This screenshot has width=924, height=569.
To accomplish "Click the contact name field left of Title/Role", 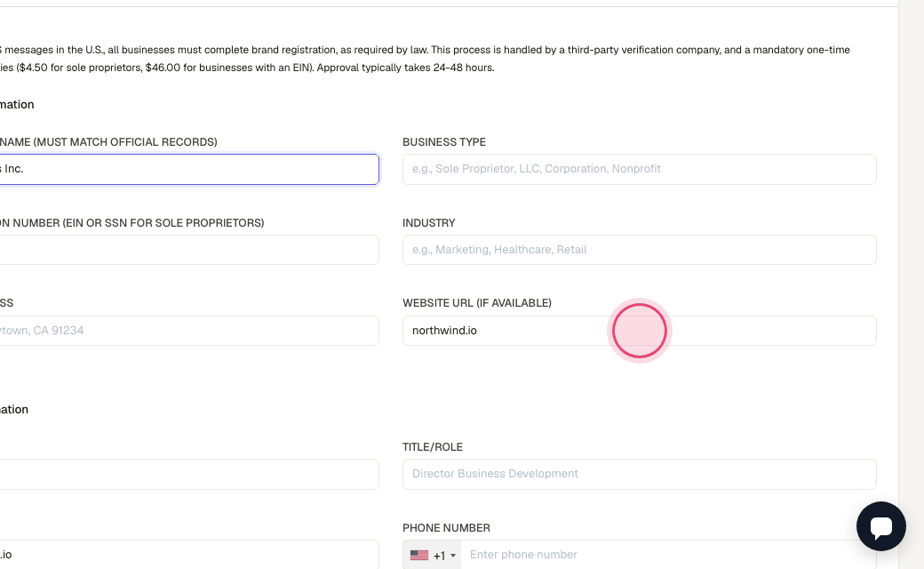I will coord(189,474).
